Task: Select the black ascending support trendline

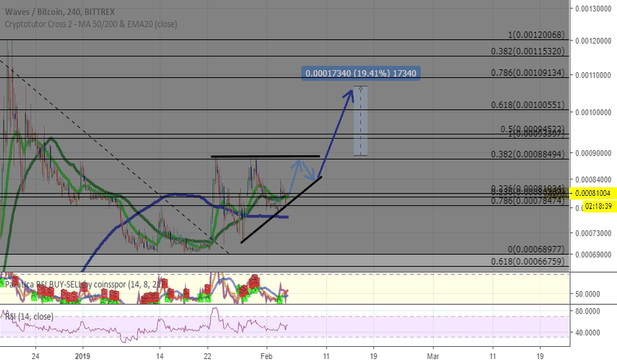Action: pyautogui.click(x=281, y=210)
